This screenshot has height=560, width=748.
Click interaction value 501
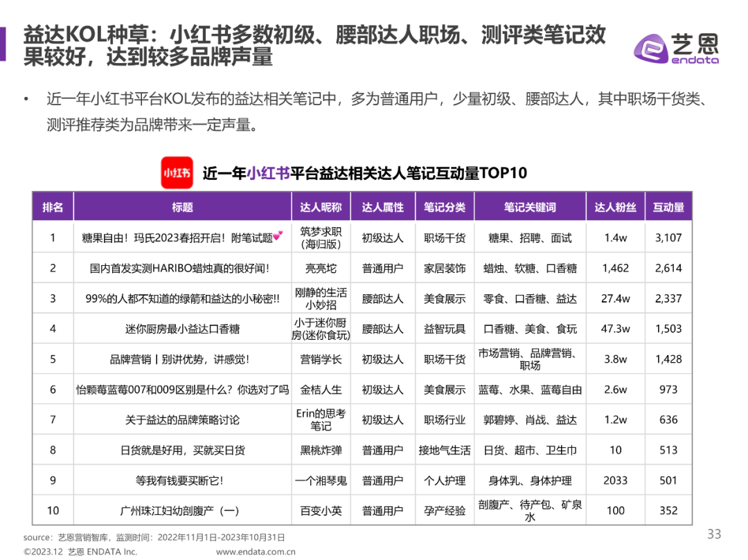click(668, 480)
